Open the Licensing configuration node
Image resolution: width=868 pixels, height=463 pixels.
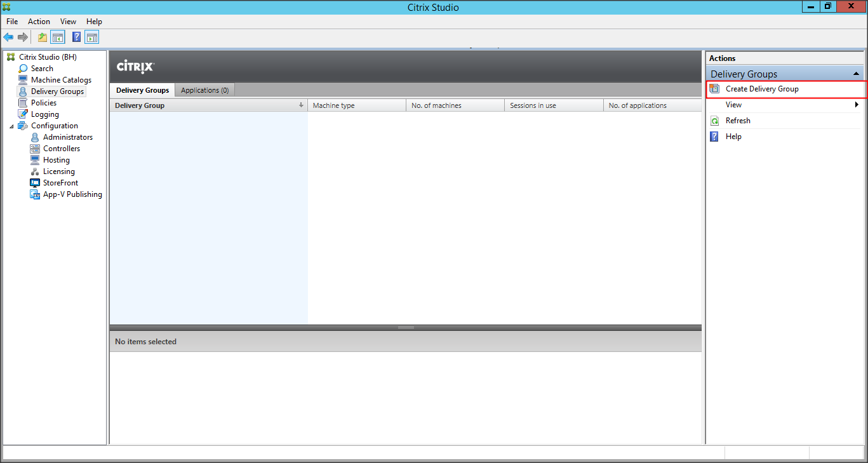click(x=58, y=171)
